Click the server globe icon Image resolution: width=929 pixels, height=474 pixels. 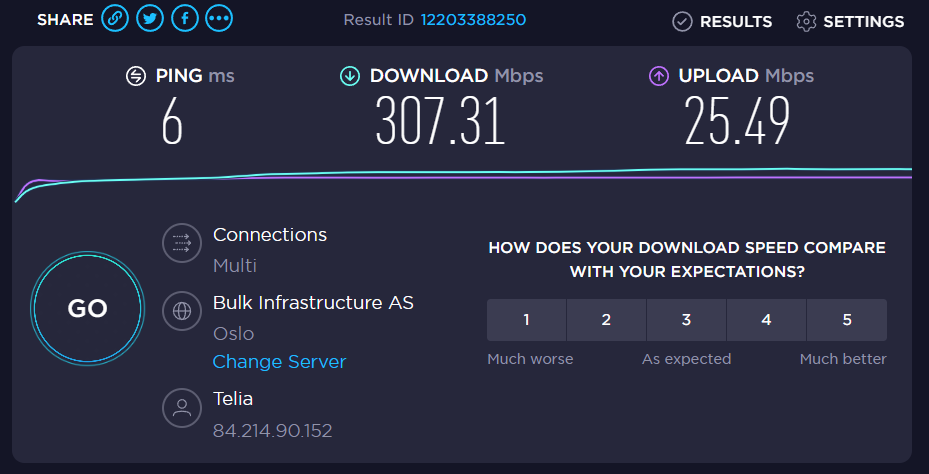click(x=181, y=310)
